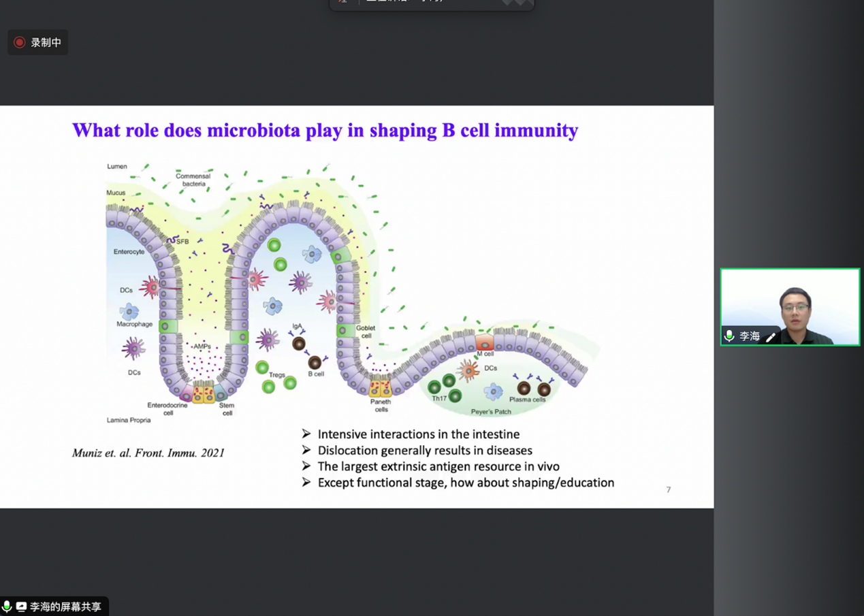Click the 'Intensive interactions in the intestine' bullet
The height and width of the screenshot is (616, 864).
click(418, 434)
